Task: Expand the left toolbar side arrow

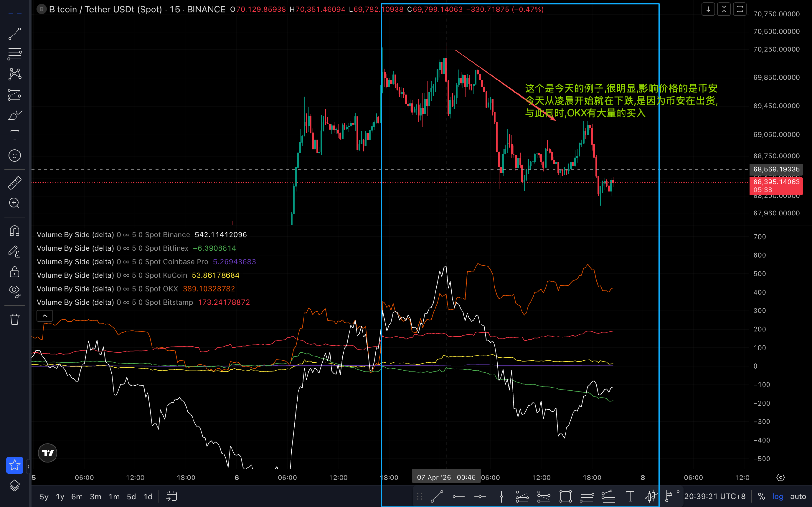Action: point(28,466)
